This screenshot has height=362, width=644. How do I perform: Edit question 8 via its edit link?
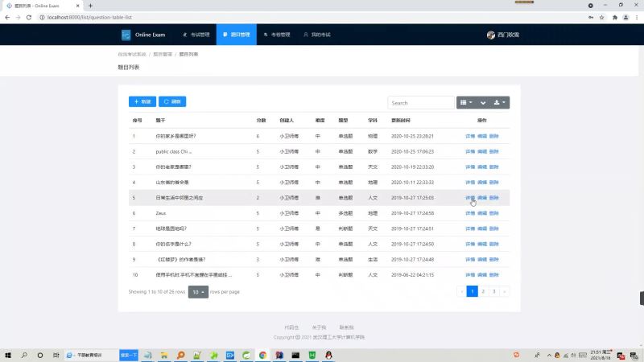click(482, 245)
